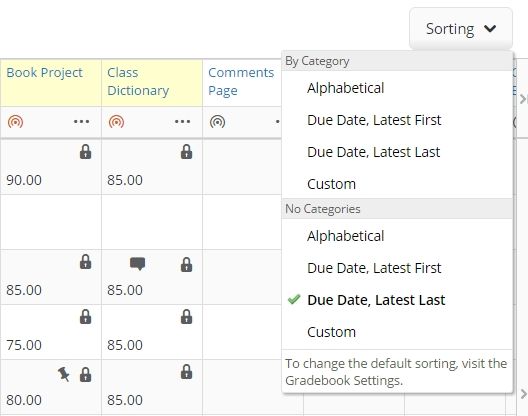Click the orange broadcast icon under Book Project

[15, 122]
